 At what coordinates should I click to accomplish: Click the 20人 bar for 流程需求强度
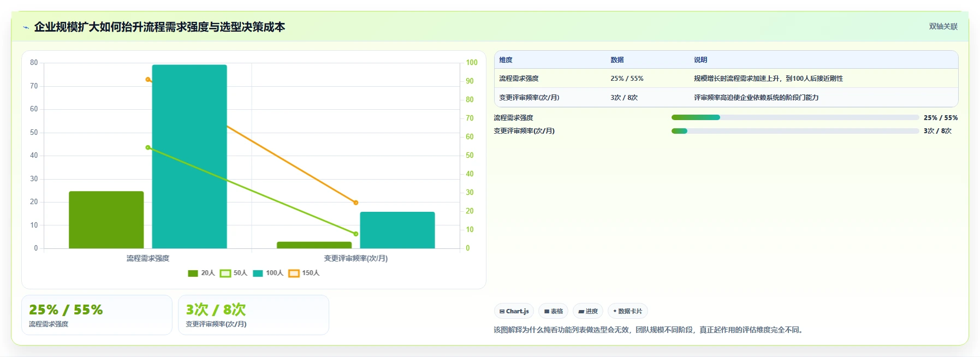click(106, 220)
